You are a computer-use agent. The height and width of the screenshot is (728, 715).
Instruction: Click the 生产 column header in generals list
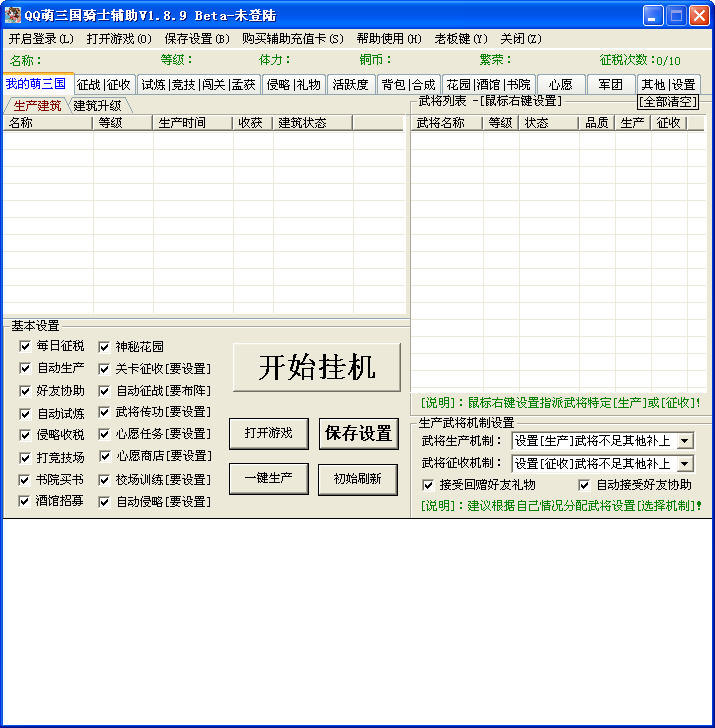pyautogui.click(x=633, y=123)
